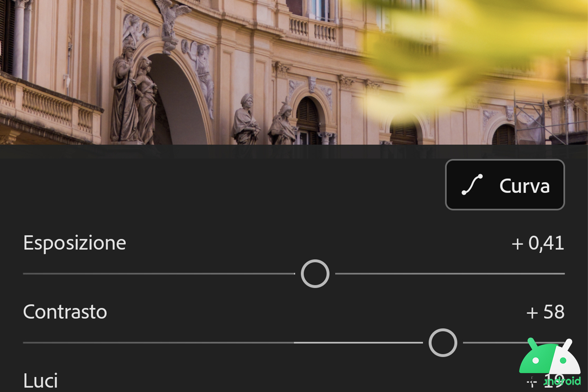
Task: Click Contrasto track right of the handle
Action: (493, 343)
